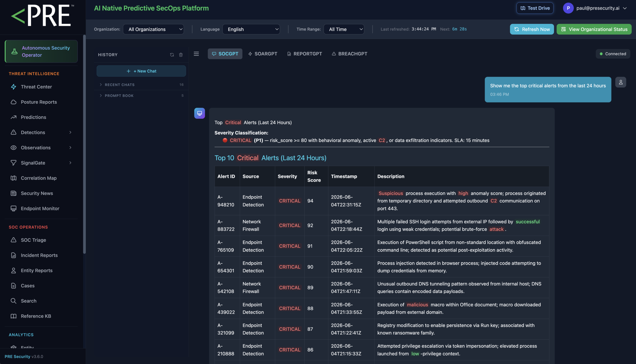
Task: Expand the Prompt Book section
Action: [x=141, y=96]
